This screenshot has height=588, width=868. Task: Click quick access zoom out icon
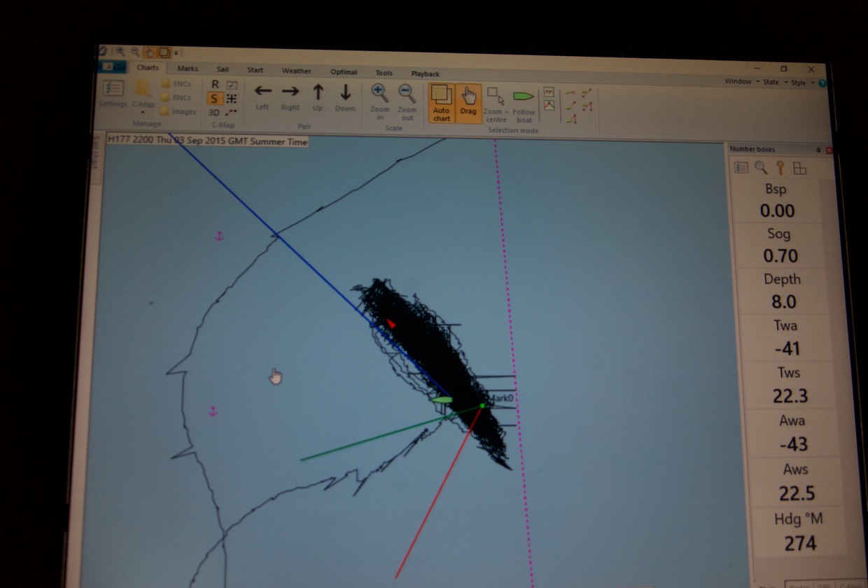click(x=134, y=51)
